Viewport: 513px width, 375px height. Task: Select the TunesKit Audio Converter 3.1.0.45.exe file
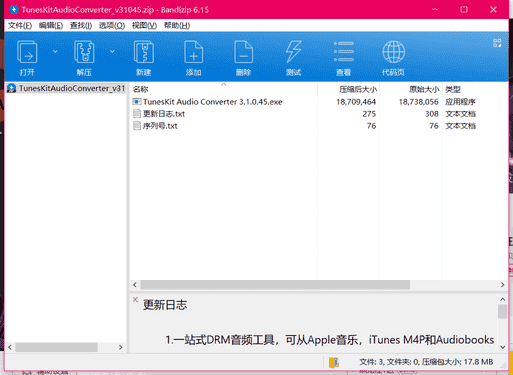(213, 102)
